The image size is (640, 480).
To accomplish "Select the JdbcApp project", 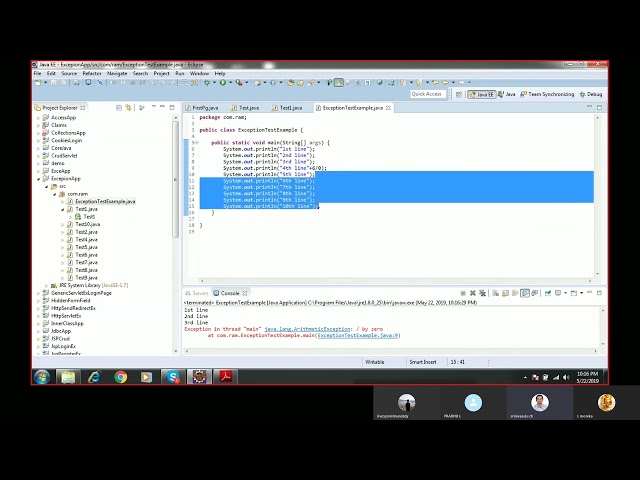I will pos(61,331).
